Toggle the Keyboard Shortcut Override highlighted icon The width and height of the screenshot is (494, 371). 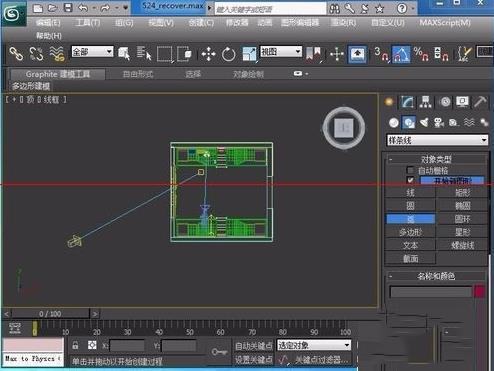[x=357, y=54]
